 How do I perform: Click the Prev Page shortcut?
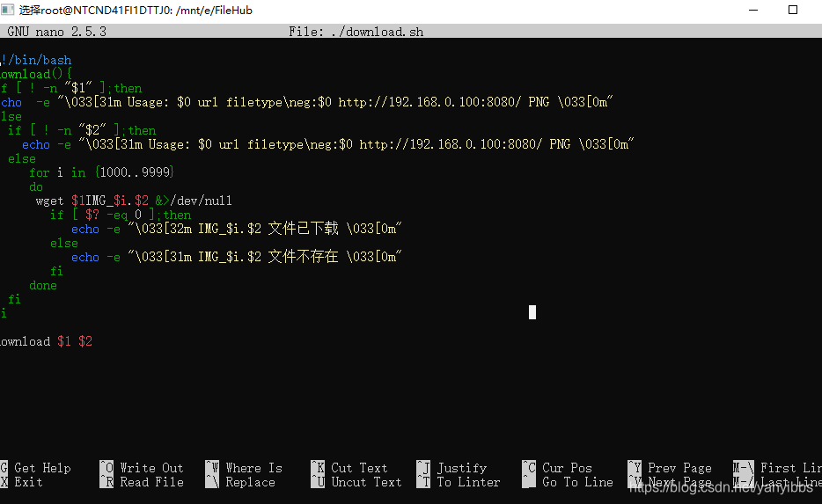670,468
